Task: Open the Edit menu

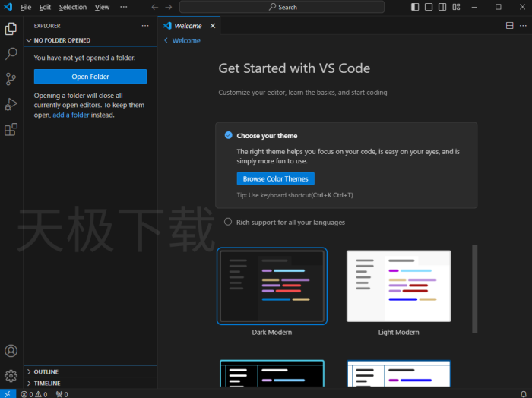Action: point(45,7)
